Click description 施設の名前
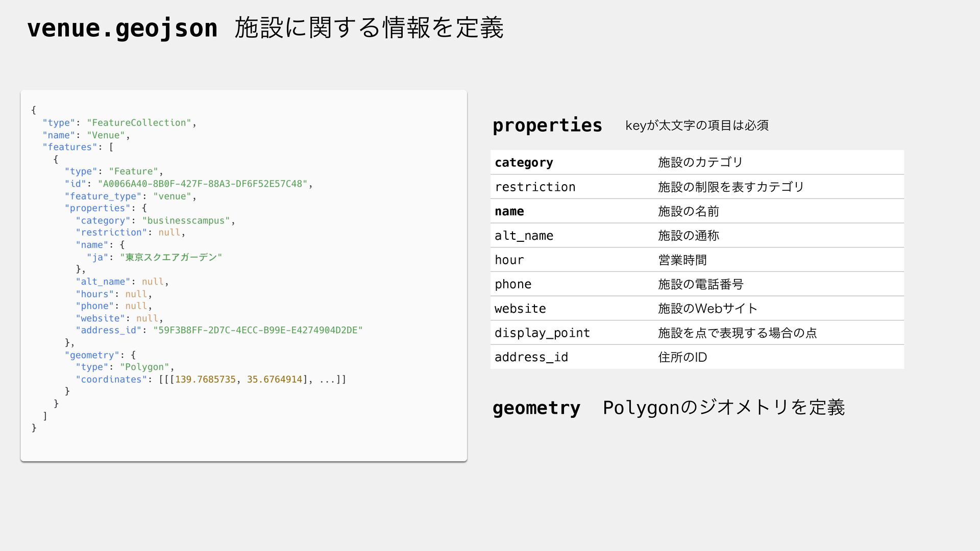 pos(689,211)
